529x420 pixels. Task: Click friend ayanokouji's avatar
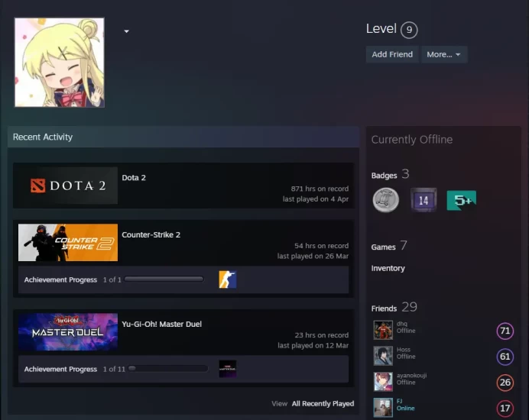[383, 382]
